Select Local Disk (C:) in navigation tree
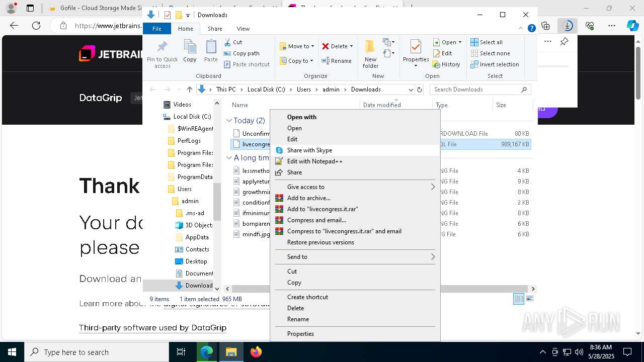This screenshot has height=362, width=644. (187, 117)
